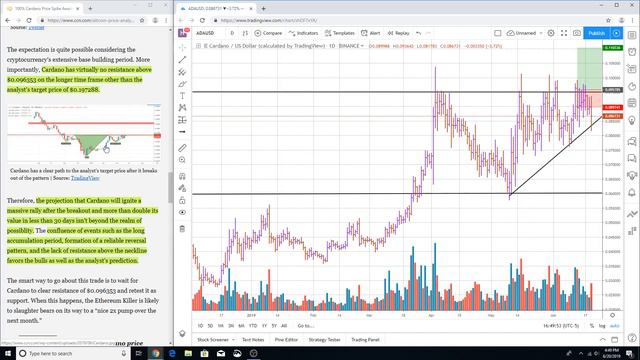Image resolution: width=640 pixels, height=360 pixels.
Task: Expand the Stock Screener dropdown arrow
Action: tap(233, 340)
